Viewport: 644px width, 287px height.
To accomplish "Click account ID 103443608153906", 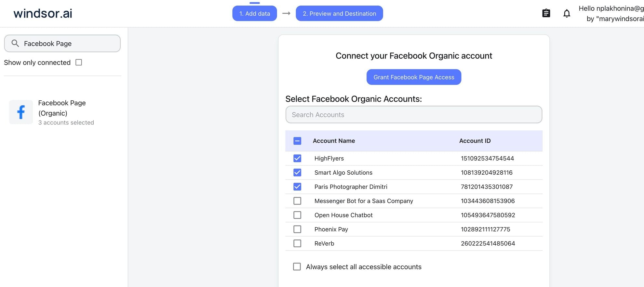I will [488, 201].
